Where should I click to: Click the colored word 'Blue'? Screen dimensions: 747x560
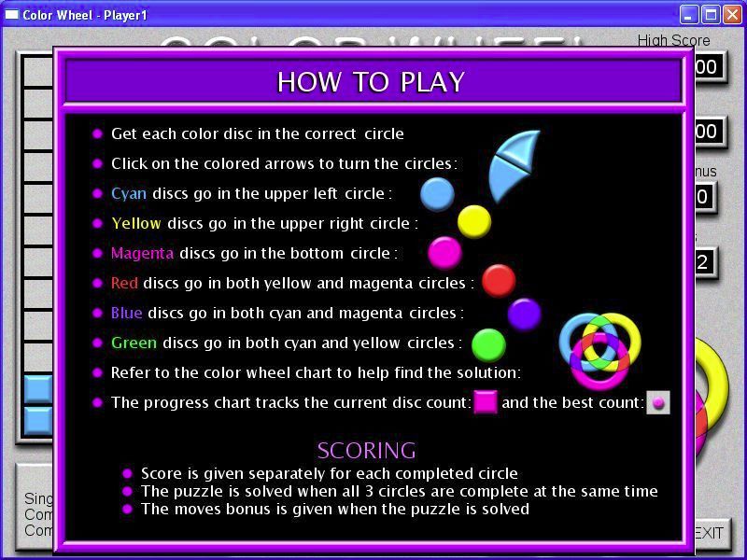point(126,313)
